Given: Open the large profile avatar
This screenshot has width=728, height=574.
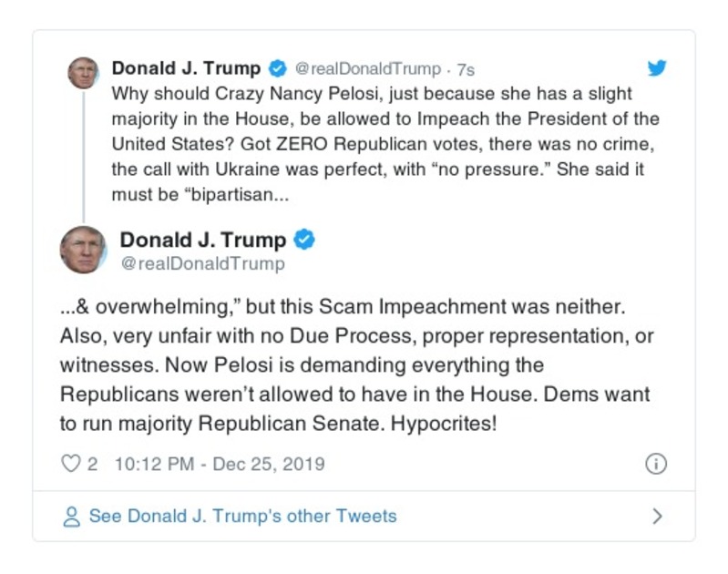Looking at the screenshot, I should click(x=84, y=250).
